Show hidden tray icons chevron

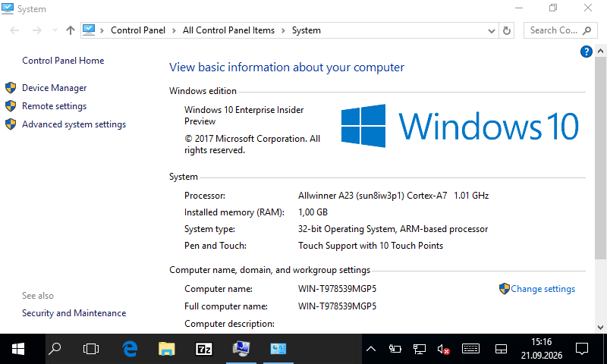click(x=371, y=349)
